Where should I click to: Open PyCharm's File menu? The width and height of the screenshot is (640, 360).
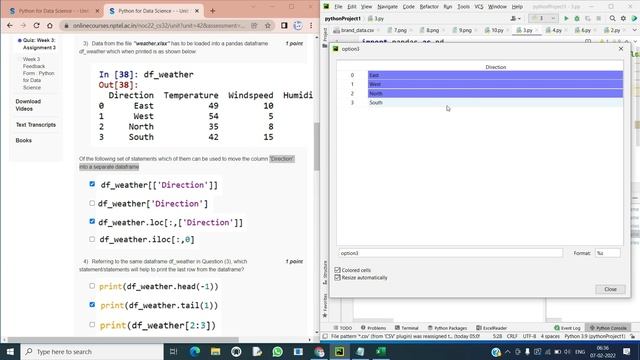[338, 7]
